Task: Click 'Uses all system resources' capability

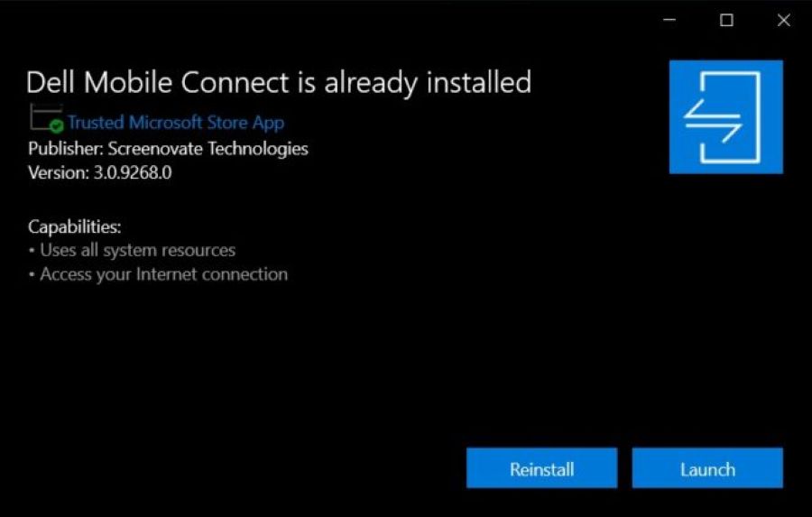Action: tap(137, 250)
